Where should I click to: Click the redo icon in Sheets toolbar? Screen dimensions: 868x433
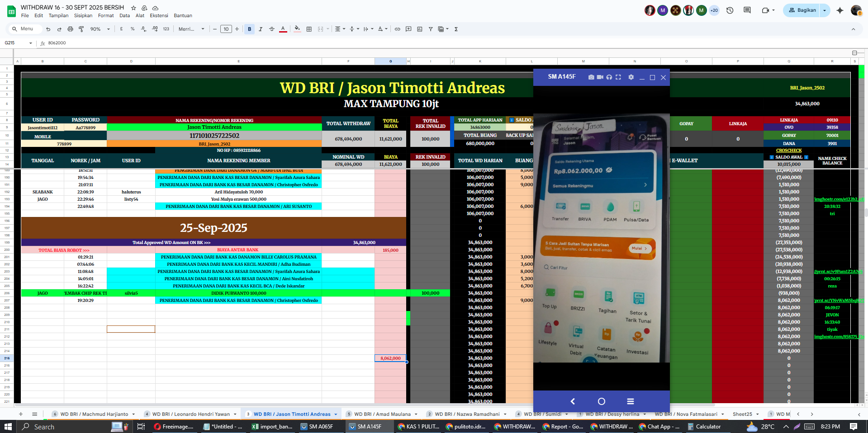pyautogui.click(x=59, y=29)
